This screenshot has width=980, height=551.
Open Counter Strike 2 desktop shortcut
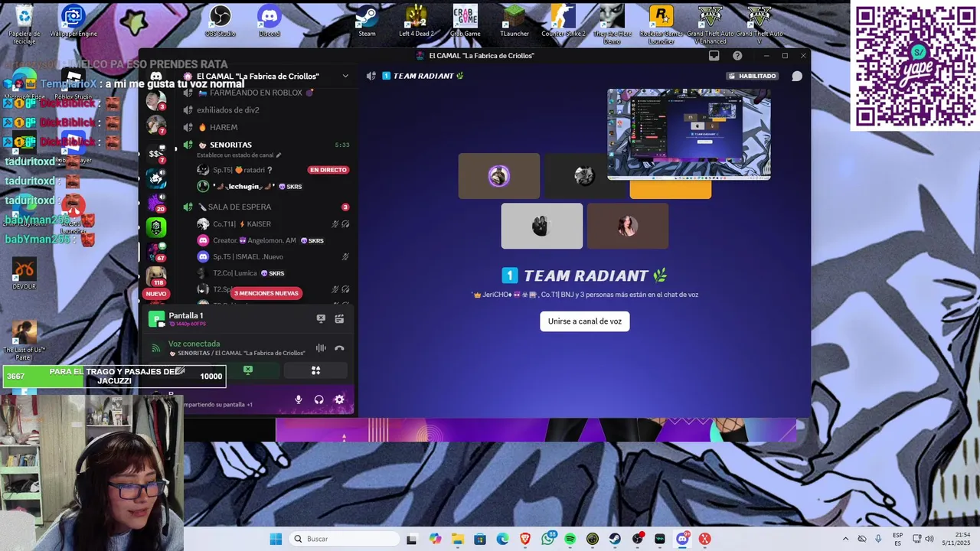pos(563,21)
